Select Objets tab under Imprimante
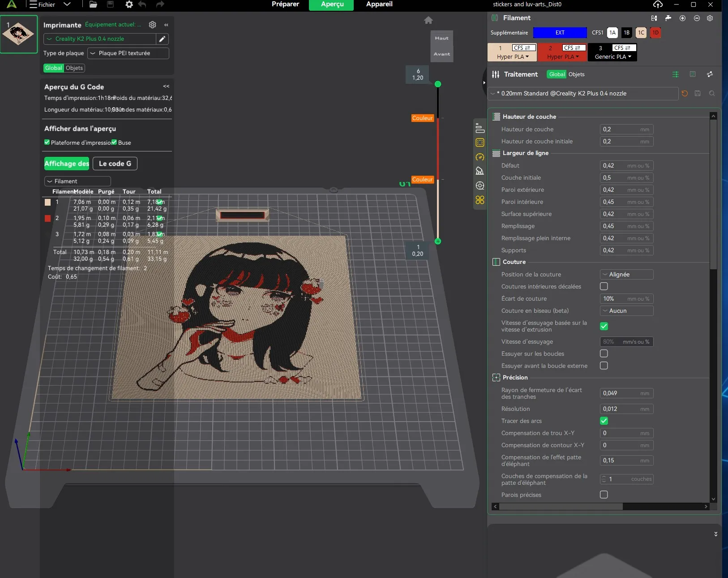The width and height of the screenshot is (728, 578). click(x=74, y=68)
